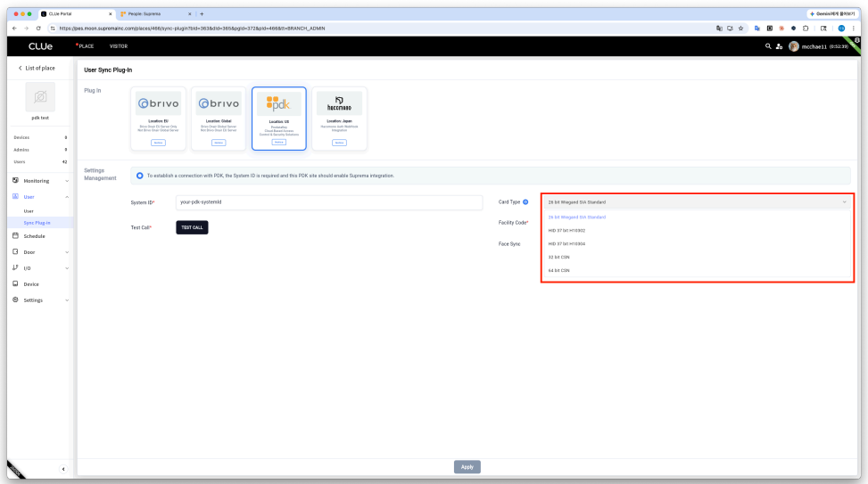Click the search magnifier icon in header
868x484 pixels.
768,46
